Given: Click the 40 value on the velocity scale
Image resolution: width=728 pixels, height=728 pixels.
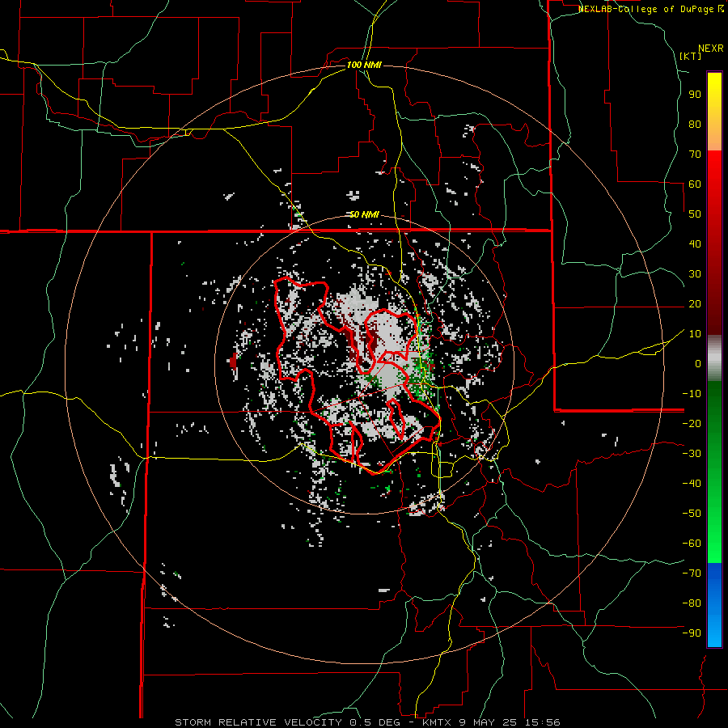Looking at the screenshot, I should click(695, 243).
